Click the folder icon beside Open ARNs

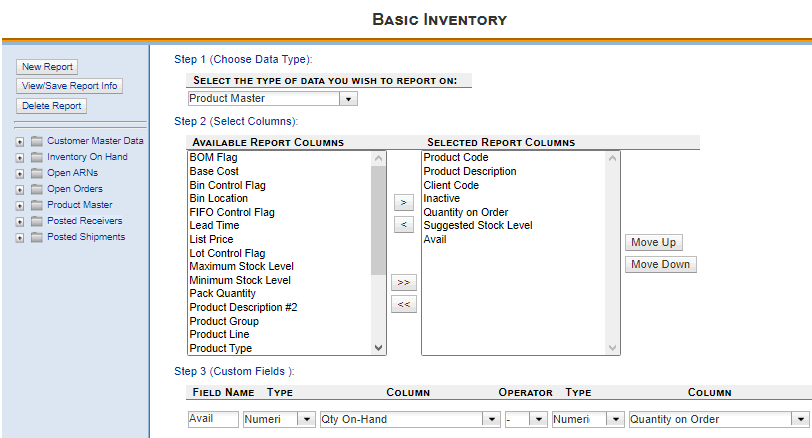pyautogui.click(x=36, y=173)
